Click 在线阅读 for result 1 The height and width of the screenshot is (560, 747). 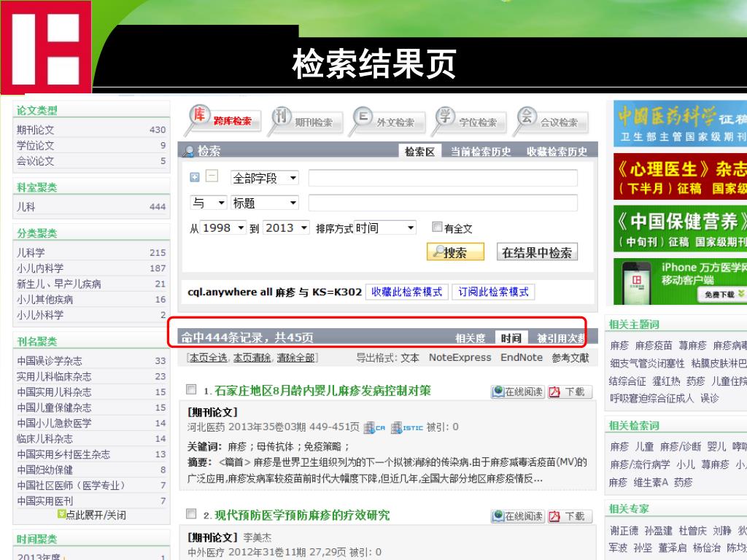click(x=517, y=392)
